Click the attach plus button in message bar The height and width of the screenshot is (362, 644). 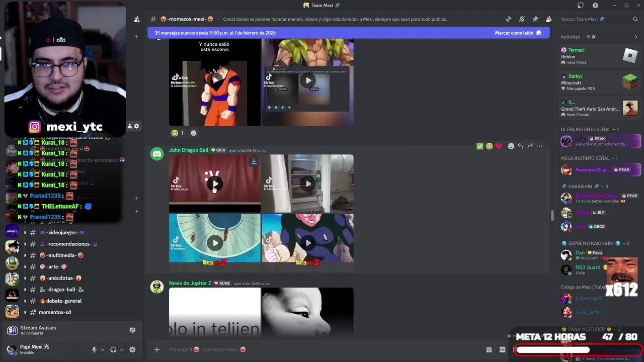click(157, 349)
